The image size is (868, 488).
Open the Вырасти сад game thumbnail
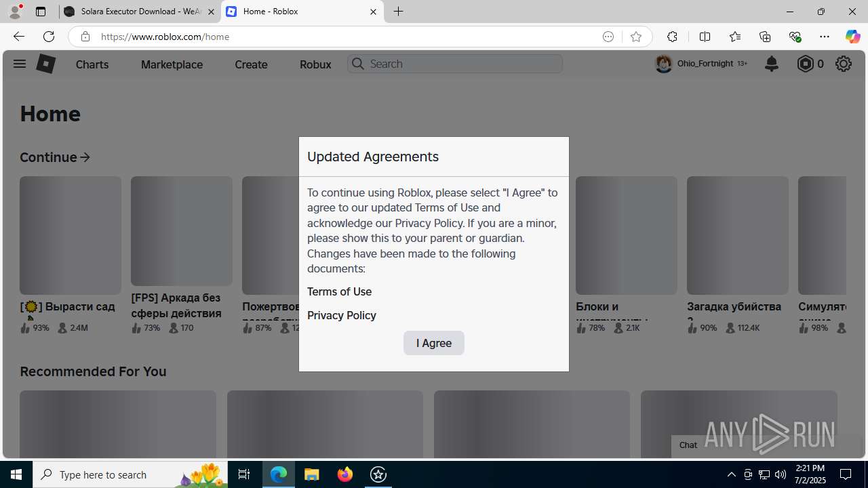[x=71, y=235]
